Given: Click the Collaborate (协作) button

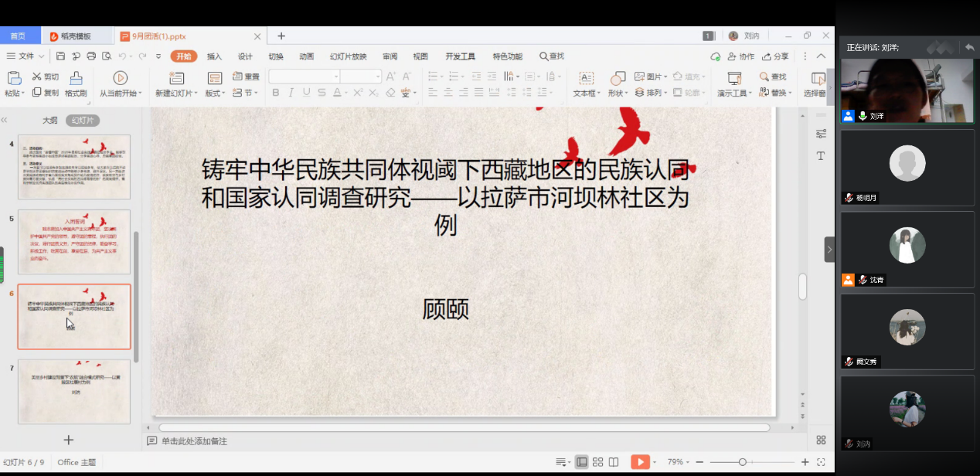Looking at the screenshot, I should [740, 56].
